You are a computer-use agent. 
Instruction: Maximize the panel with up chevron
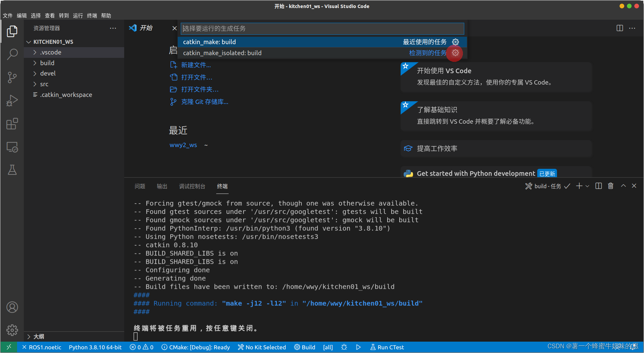(x=623, y=186)
